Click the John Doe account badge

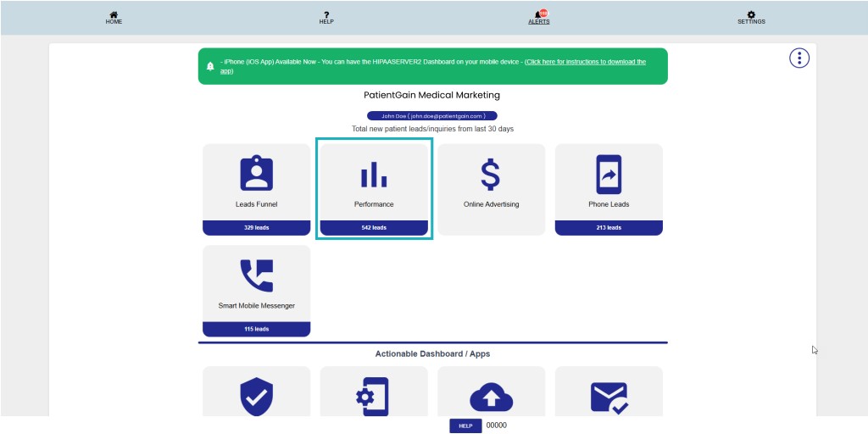coord(432,116)
